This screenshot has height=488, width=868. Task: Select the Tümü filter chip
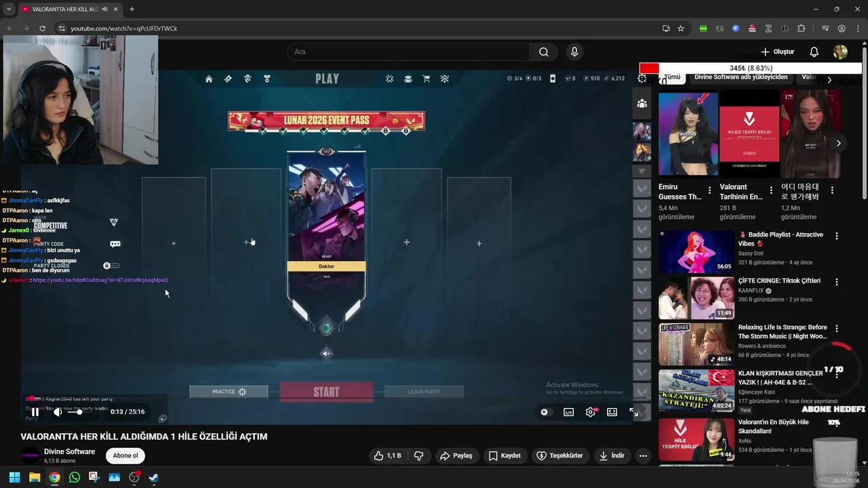(x=672, y=77)
